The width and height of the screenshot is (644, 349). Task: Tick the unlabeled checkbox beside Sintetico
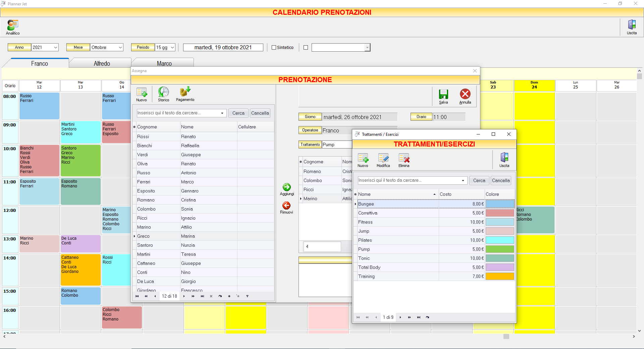[306, 48]
